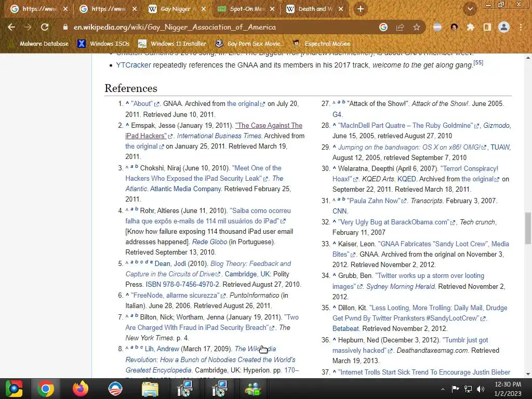Screen dimensions: 532x399
Task: Click the Espectral McGee bookmark
Action: coord(321,44)
